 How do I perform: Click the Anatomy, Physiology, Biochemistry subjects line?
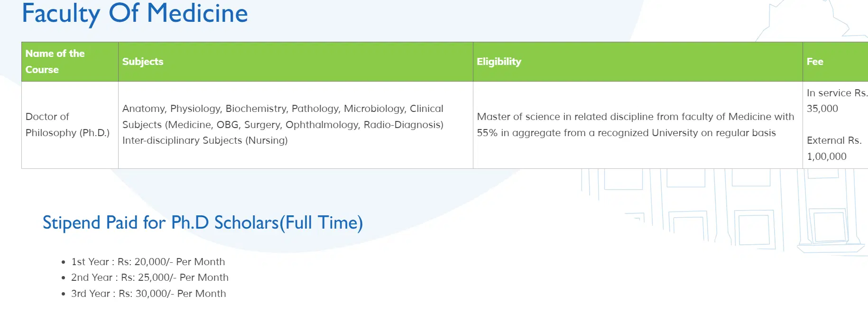(283, 109)
